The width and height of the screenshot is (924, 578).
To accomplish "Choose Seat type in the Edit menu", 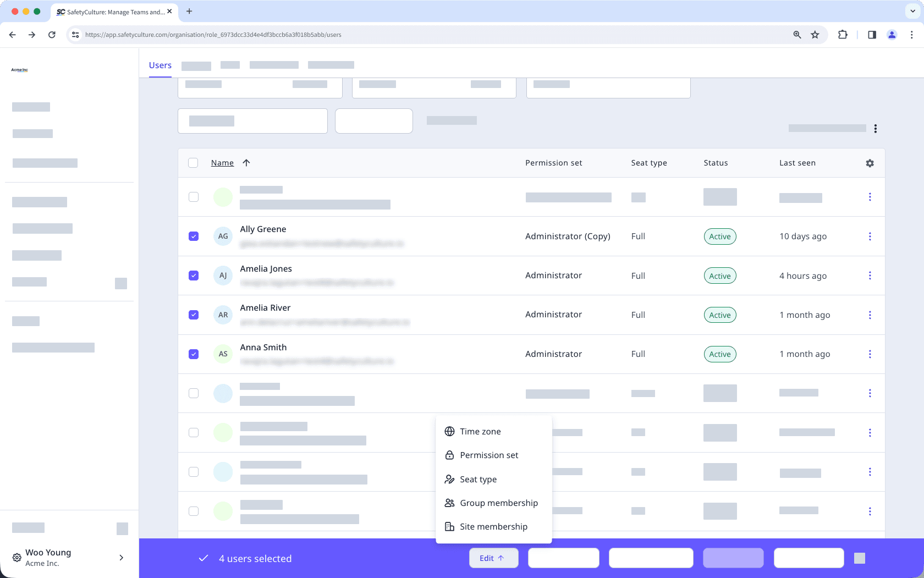I will [478, 479].
